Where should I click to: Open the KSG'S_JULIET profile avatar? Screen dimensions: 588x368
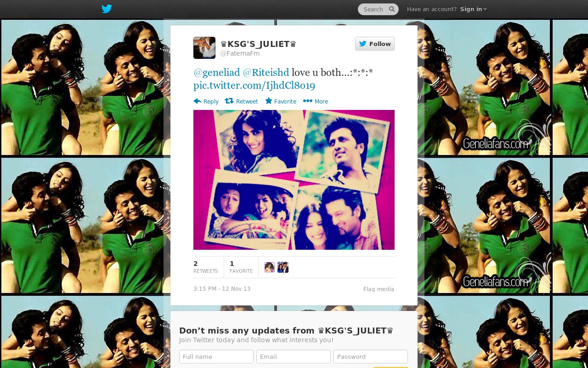click(x=204, y=48)
